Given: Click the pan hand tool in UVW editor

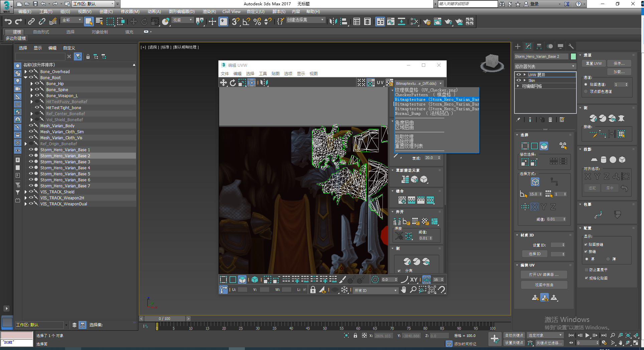Looking at the screenshot, I should click(x=404, y=290).
